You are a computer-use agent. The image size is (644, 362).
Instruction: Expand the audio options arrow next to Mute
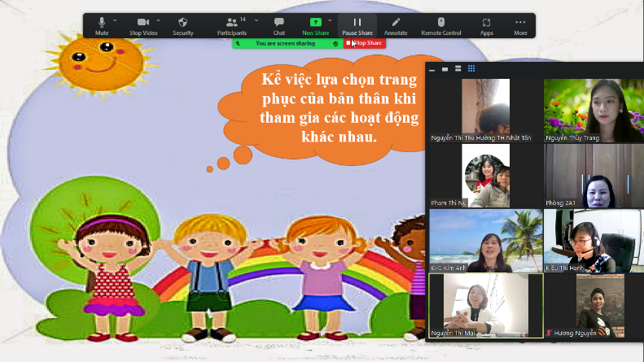pos(115,20)
